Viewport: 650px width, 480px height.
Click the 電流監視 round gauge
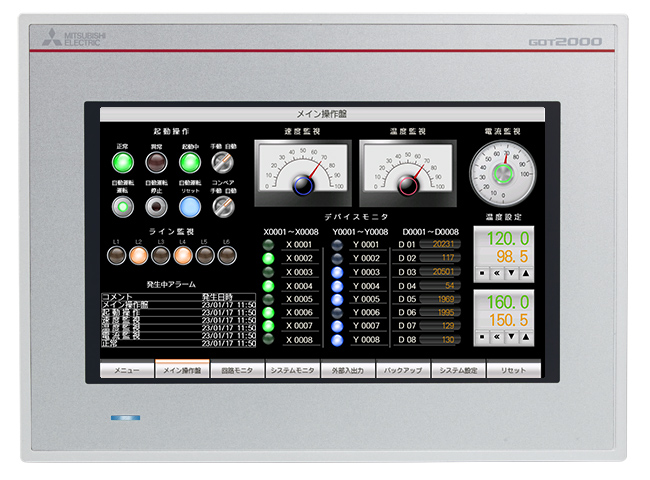click(506, 171)
